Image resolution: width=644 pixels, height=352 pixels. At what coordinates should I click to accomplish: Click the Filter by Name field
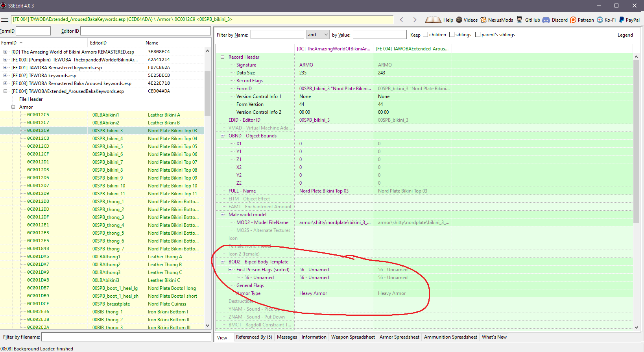coord(277,35)
